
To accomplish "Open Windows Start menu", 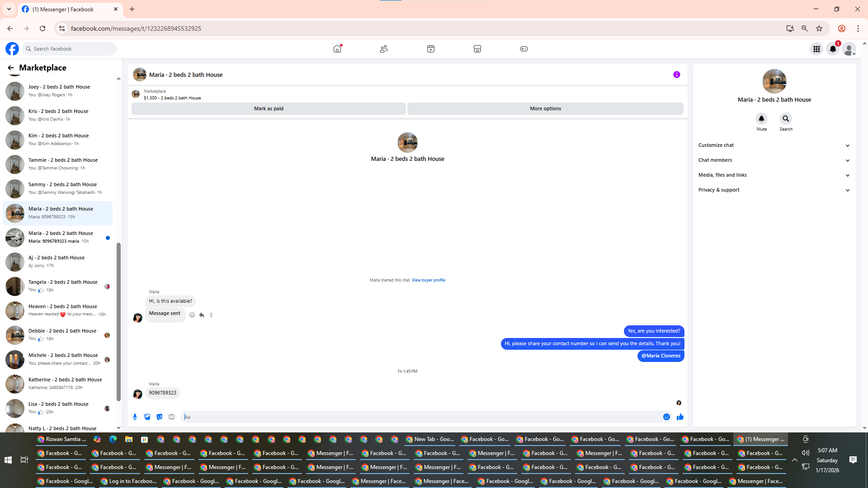I will [x=8, y=460].
